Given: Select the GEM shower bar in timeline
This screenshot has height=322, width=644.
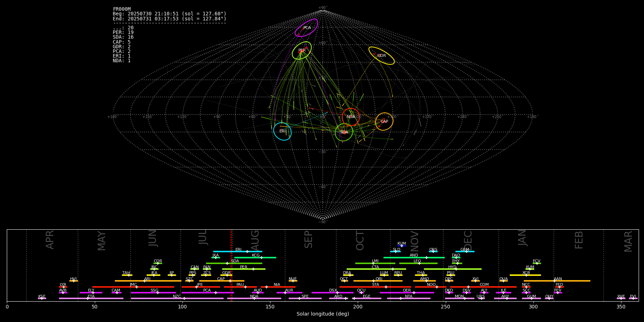Looking at the screenshot, I should pos(465,252).
